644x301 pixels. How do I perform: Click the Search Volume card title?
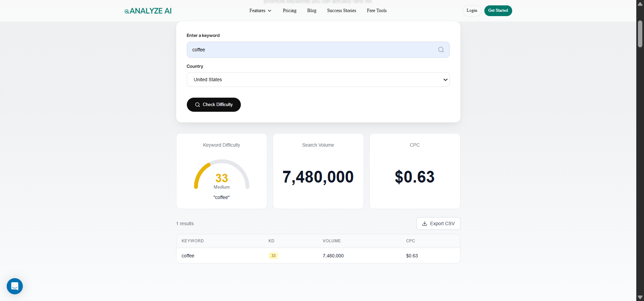pos(318,145)
